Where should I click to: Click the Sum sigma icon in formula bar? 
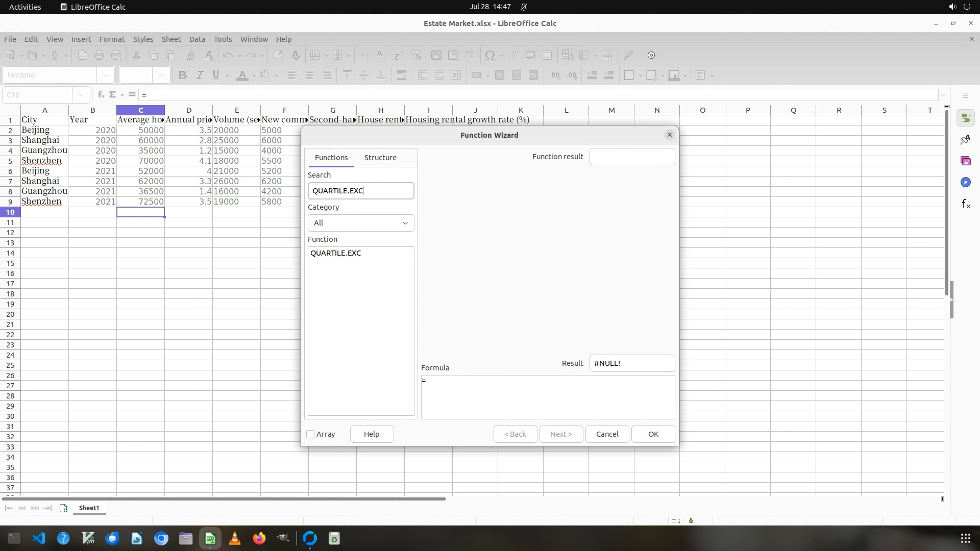click(113, 95)
